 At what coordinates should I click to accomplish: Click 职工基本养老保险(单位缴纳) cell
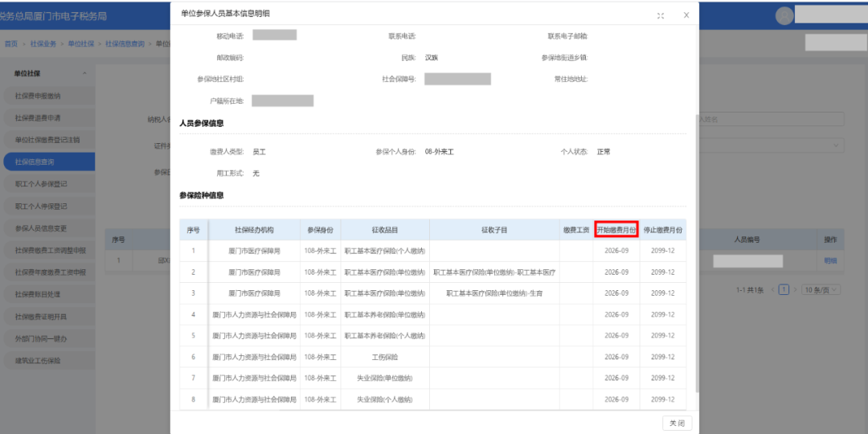(385, 314)
